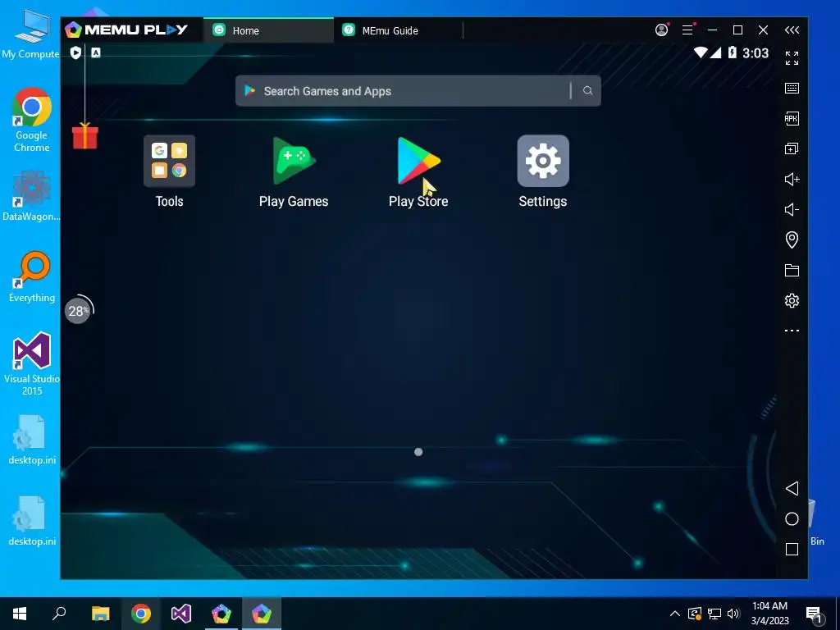This screenshot has width=840, height=630.
Task: Click the red gift box icon
Action: click(x=85, y=136)
